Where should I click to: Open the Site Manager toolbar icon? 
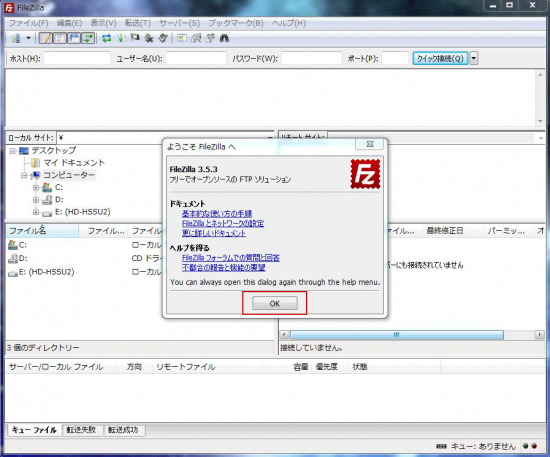(x=16, y=38)
